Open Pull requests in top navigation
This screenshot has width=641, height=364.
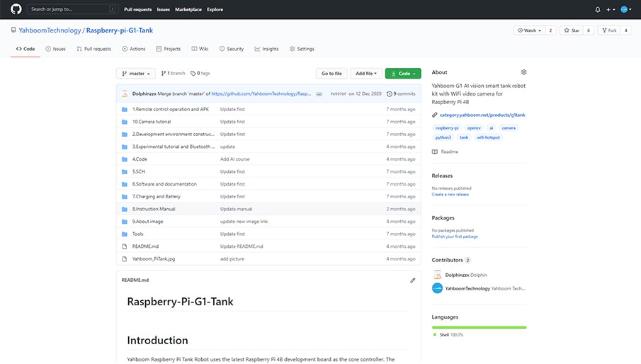click(138, 9)
